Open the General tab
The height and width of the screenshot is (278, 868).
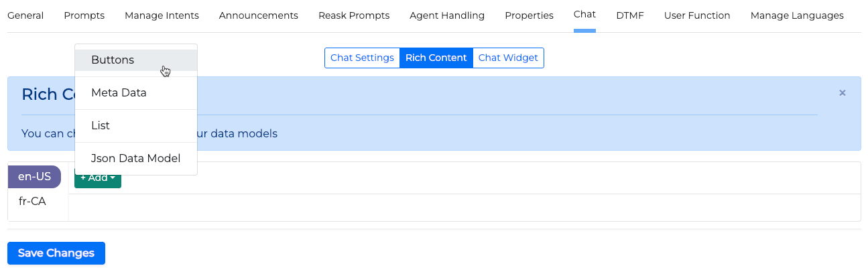(x=25, y=15)
